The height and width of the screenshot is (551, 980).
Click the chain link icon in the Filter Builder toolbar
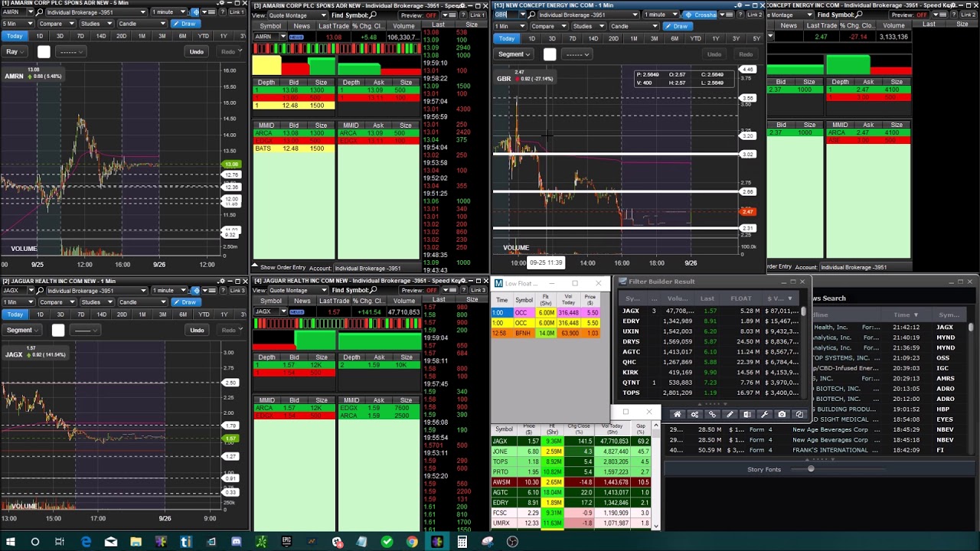tap(712, 415)
